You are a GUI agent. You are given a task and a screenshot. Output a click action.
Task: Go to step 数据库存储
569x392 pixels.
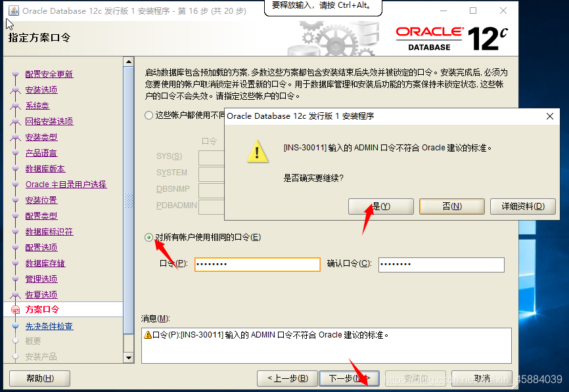[45, 263]
